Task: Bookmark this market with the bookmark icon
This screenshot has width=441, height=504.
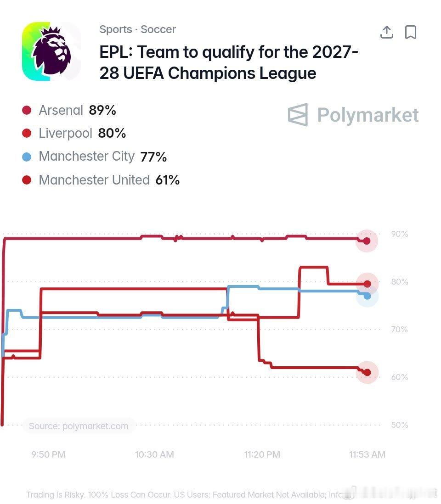Action: point(410,32)
